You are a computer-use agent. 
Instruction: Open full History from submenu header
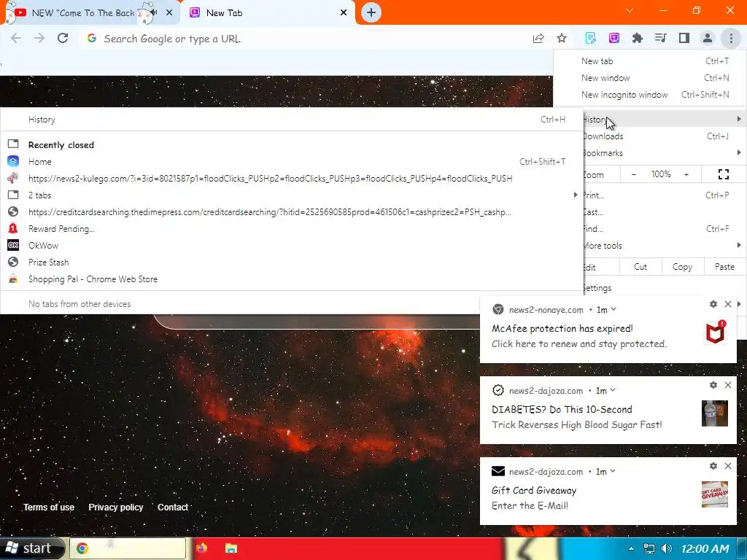point(292,120)
